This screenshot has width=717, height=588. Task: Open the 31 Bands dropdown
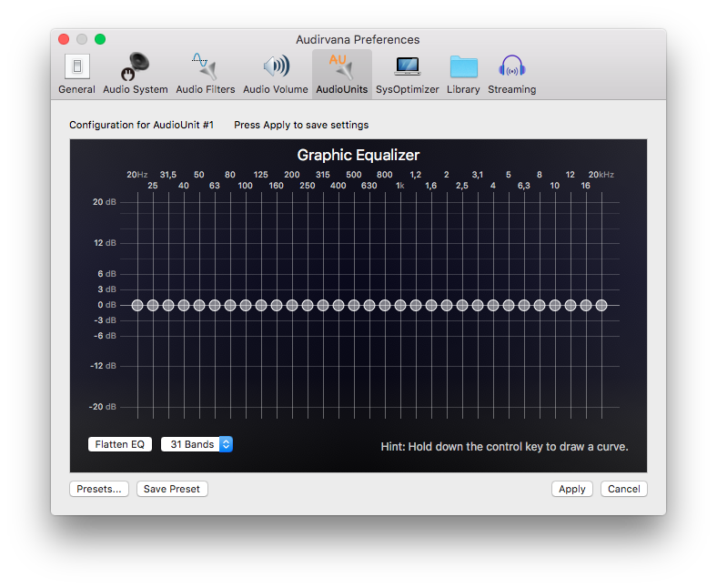[197, 444]
